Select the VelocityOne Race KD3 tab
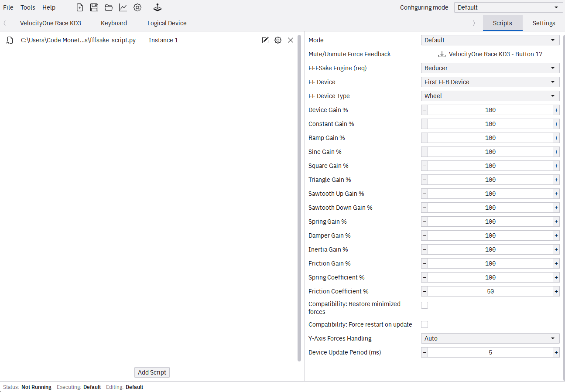This screenshot has height=392, width=565. (x=51, y=23)
